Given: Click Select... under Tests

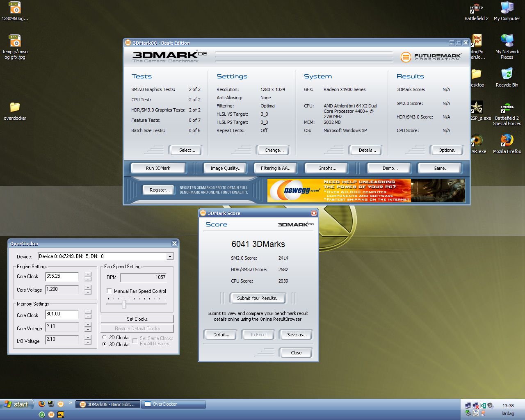Looking at the screenshot, I should point(187,150).
